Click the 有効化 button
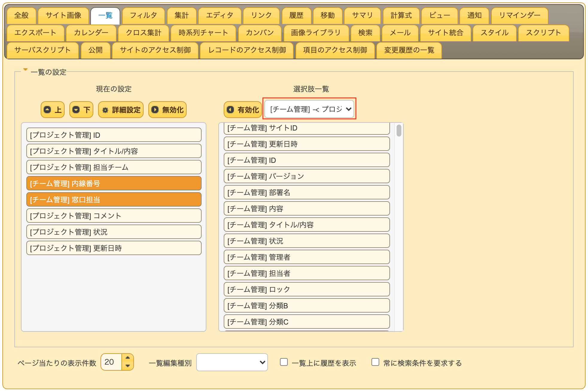 coord(243,110)
